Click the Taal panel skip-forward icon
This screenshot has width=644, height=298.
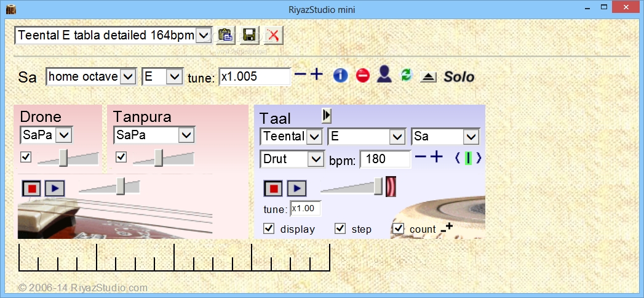327,116
